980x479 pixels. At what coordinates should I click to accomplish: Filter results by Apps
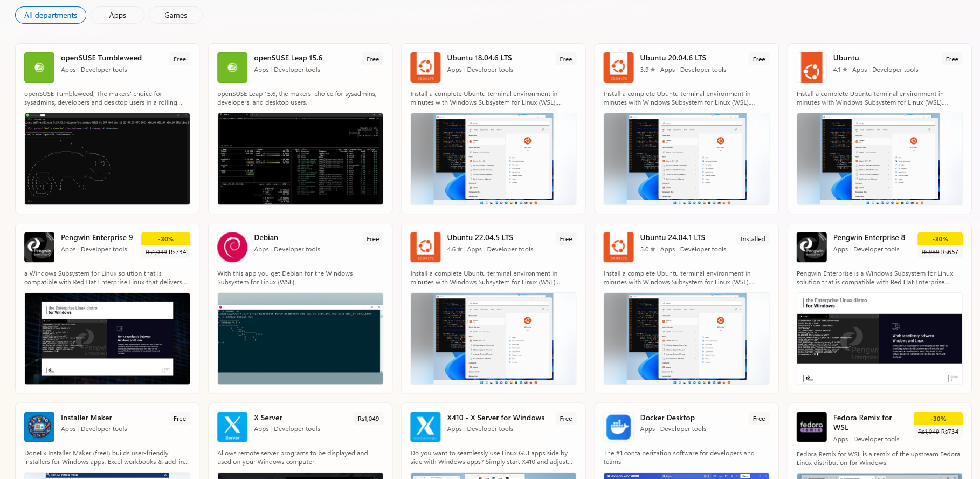click(118, 15)
